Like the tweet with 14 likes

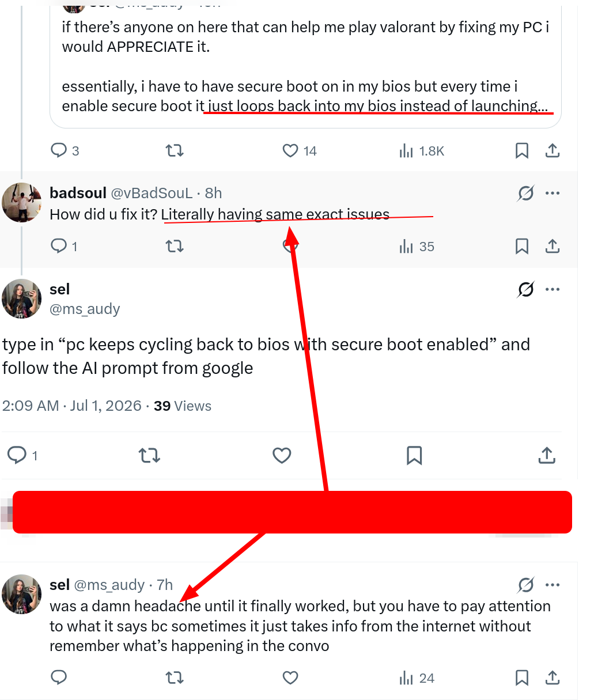(x=300, y=151)
